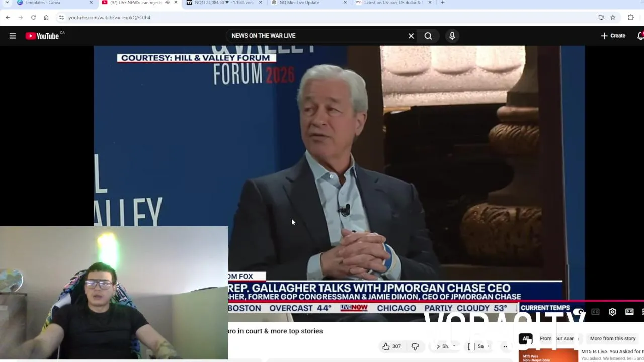The image size is (644, 362).
Task: Close the NQ Mini Live Update tab
Action: [x=345, y=3]
